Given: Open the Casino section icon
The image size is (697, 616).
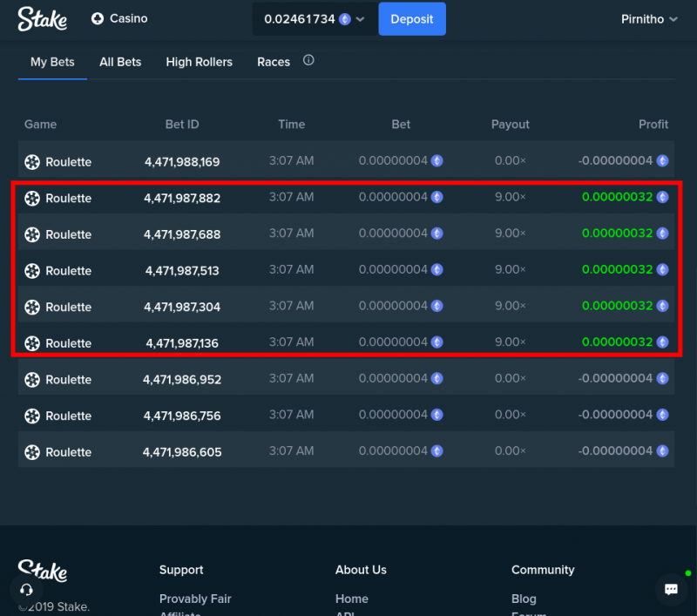Looking at the screenshot, I should [x=98, y=18].
